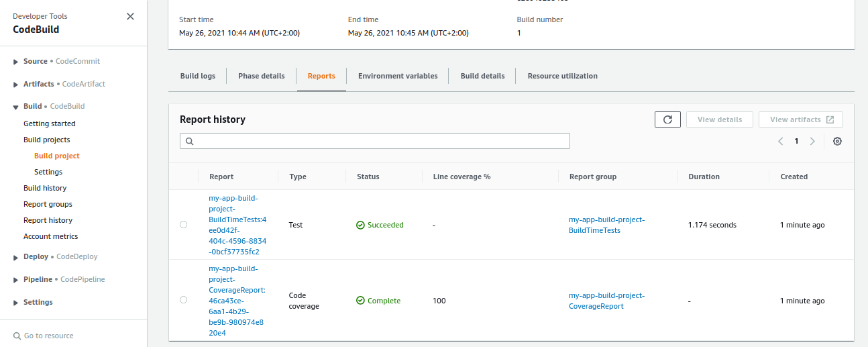Open my-app-build-project-BuildTimeTests report group link

click(606, 225)
